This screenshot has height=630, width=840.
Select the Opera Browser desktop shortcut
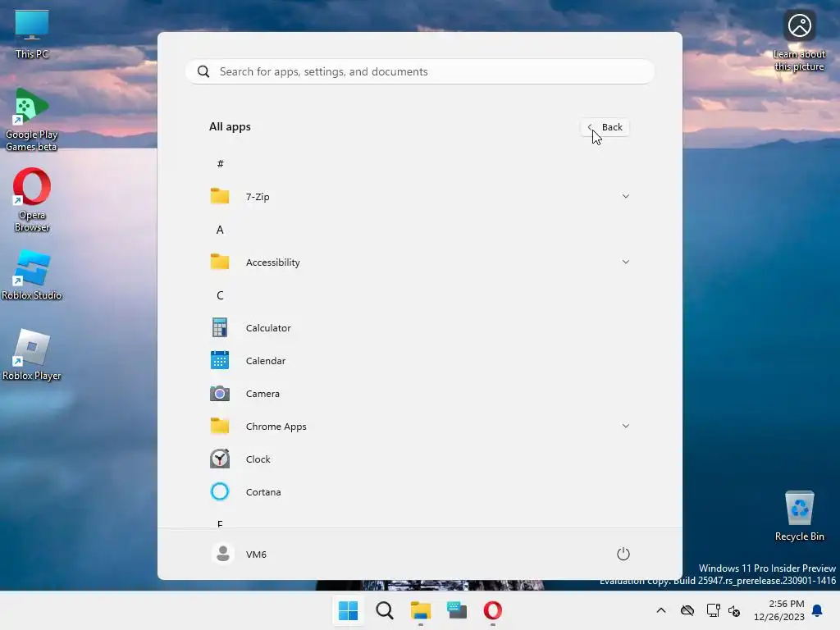(32, 200)
